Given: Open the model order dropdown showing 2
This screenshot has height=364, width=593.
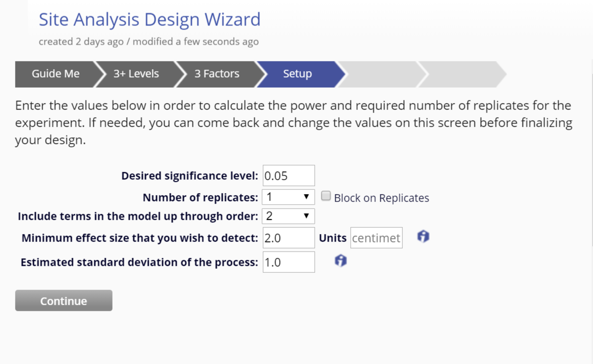Looking at the screenshot, I should (288, 216).
